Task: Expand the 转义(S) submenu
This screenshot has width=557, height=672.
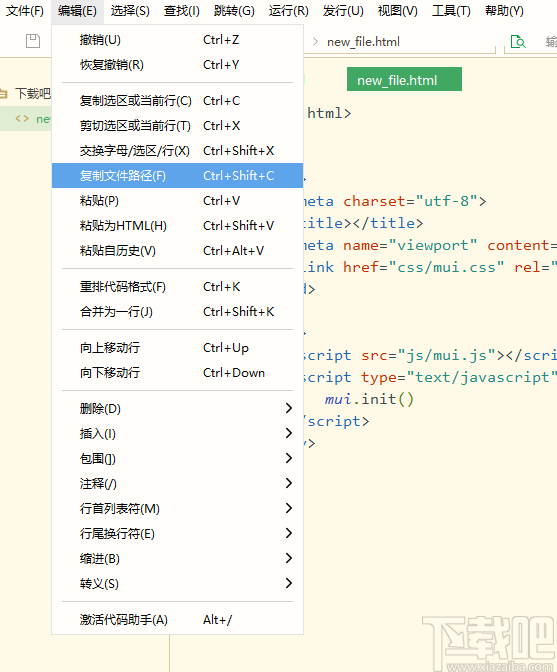Action: pyautogui.click(x=177, y=583)
